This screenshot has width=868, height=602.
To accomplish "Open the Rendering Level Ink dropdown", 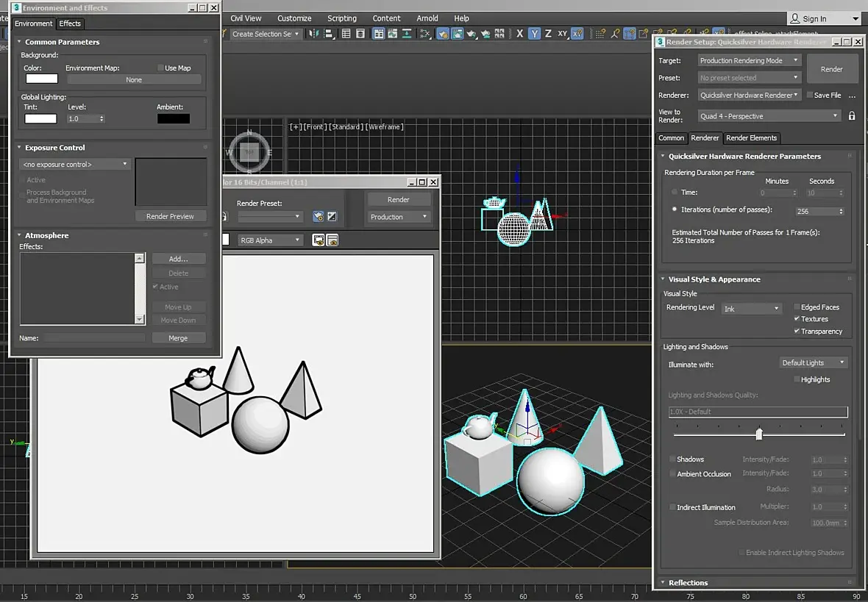I will coord(751,309).
